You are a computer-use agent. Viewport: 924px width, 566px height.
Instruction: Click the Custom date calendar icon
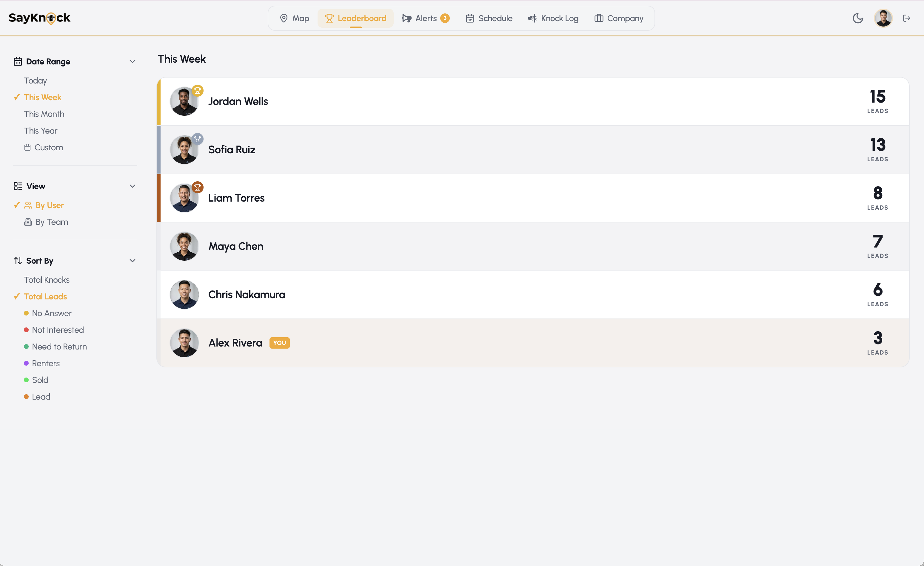click(27, 148)
